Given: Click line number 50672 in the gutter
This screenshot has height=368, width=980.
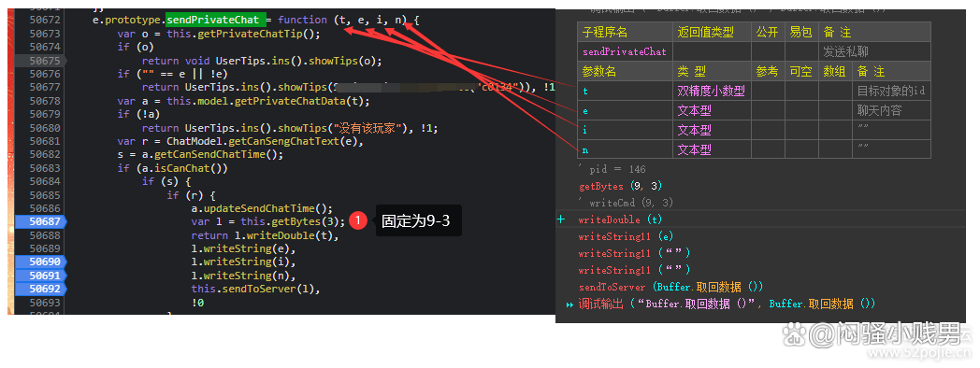Looking at the screenshot, I should 45,20.
